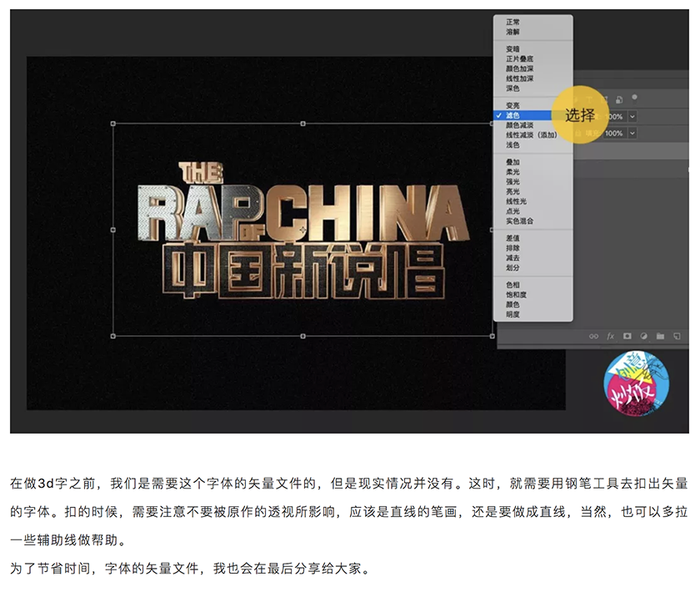
Task: Choose 线性减淡（添加） blend mode
Action: [533, 135]
